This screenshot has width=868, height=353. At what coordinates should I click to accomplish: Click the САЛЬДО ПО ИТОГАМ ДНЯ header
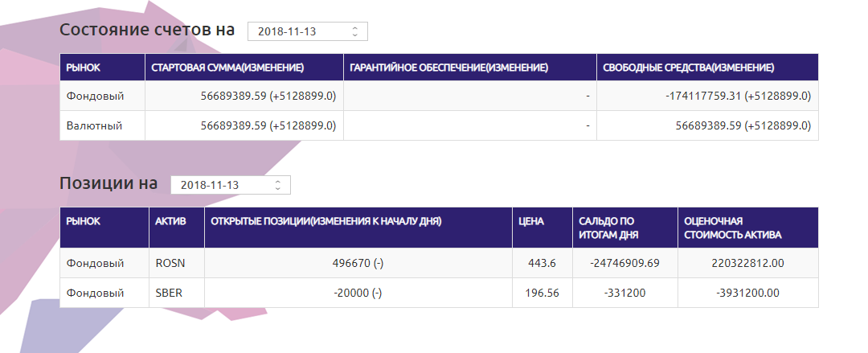tap(608, 228)
